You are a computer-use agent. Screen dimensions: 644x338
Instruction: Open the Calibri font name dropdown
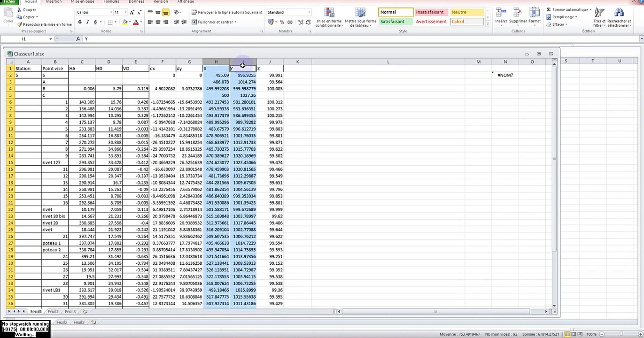click(111, 12)
